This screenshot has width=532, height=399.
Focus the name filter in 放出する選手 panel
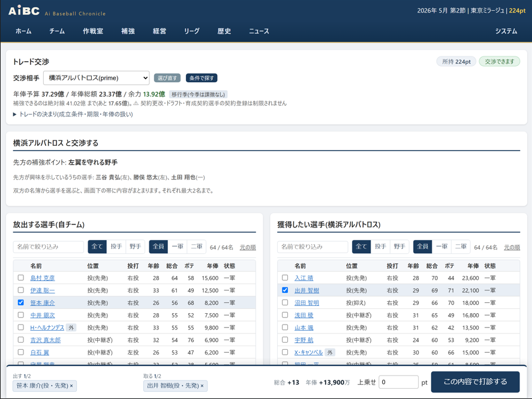pyautogui.click(x=49, y=247)
